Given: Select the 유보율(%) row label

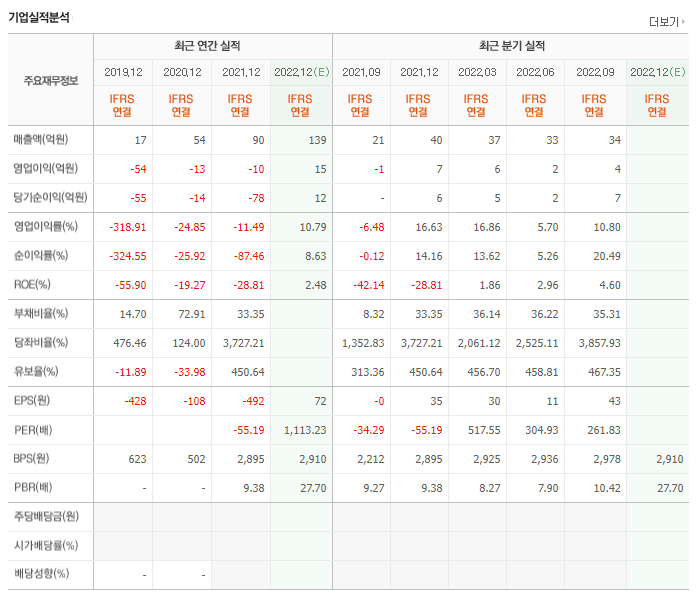Looking at the screenshot, I should tap(36, 372).
